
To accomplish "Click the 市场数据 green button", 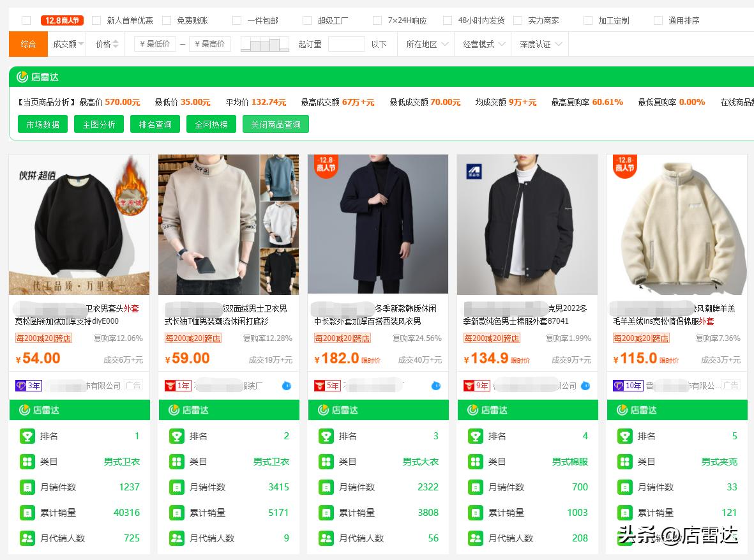I will tap(43, 125).
